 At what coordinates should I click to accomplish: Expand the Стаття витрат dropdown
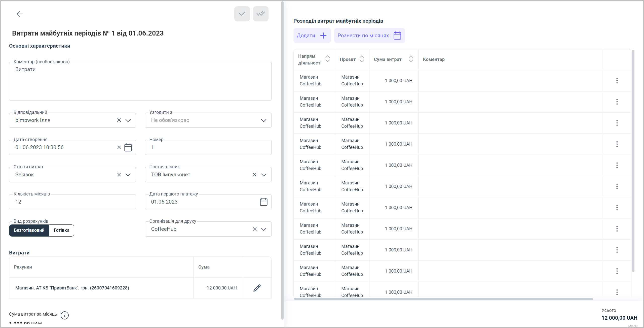pos(128,175)
